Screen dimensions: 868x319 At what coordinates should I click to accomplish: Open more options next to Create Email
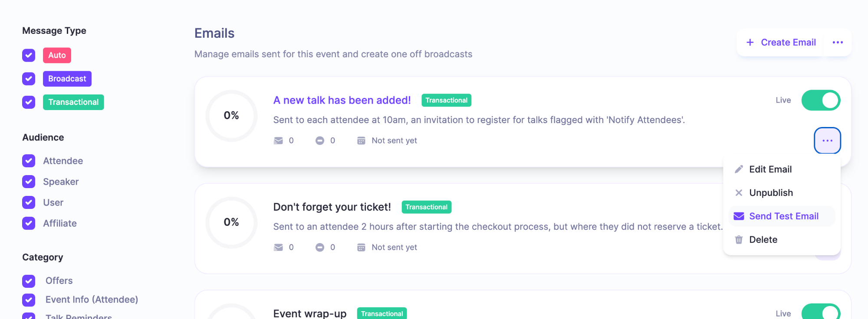(x=838, y=42)
